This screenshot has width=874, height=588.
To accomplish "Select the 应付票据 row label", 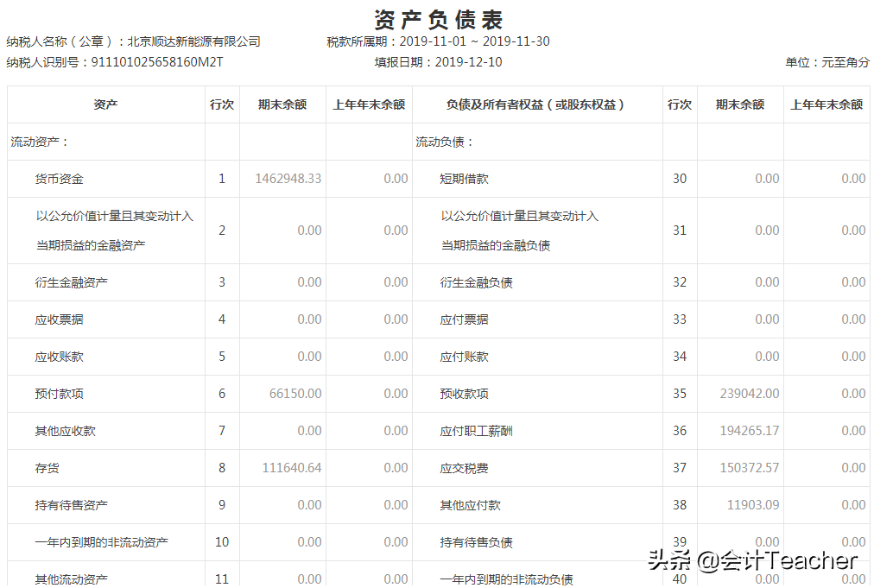I will pos(464,319).
